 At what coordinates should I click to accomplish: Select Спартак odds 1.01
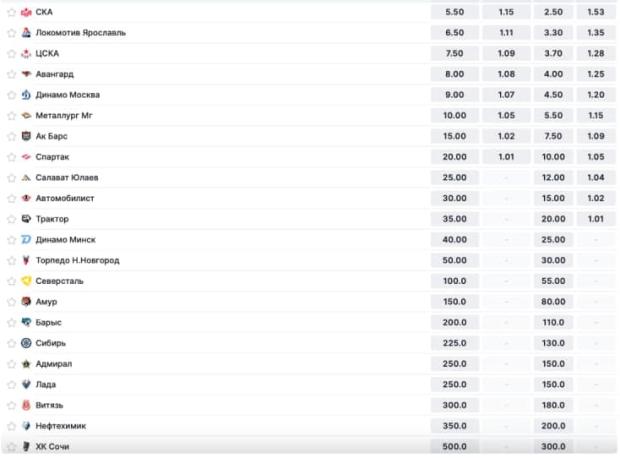point(506,157)
